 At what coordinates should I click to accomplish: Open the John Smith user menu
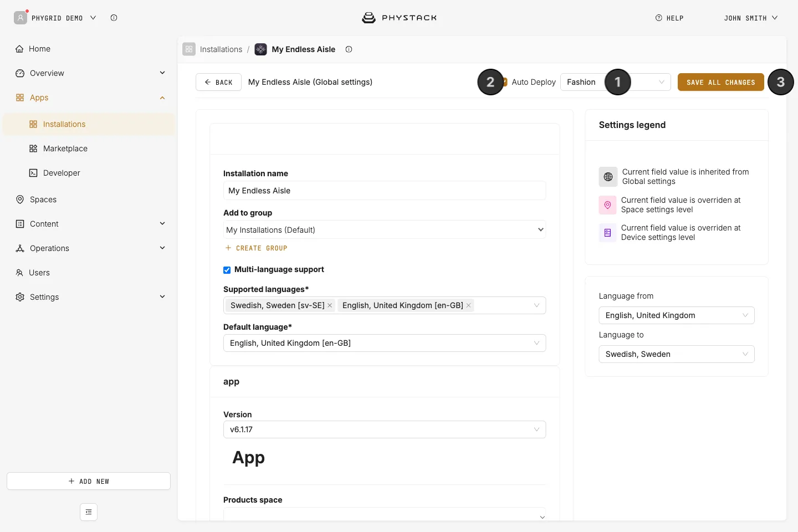point(751,18)
